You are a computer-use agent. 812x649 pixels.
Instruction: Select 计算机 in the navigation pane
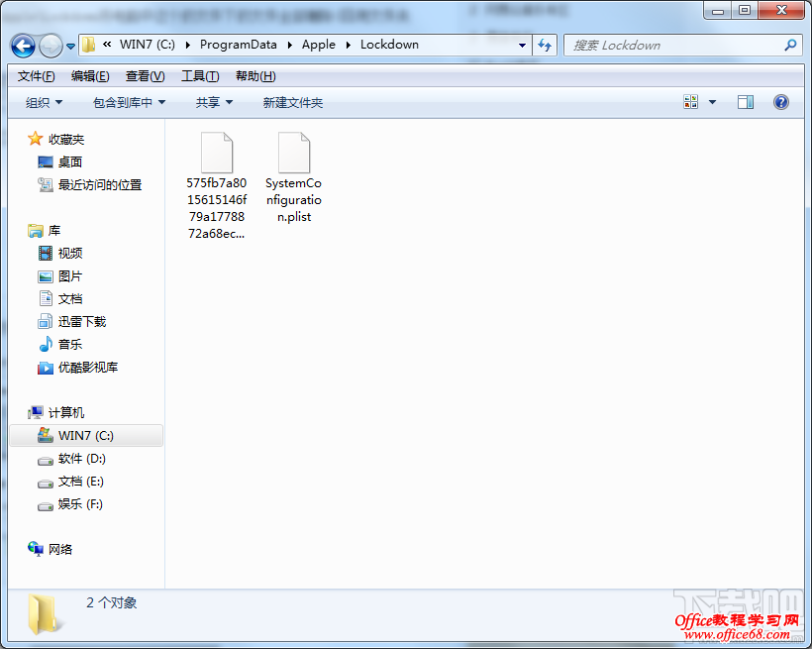(66, 413)
